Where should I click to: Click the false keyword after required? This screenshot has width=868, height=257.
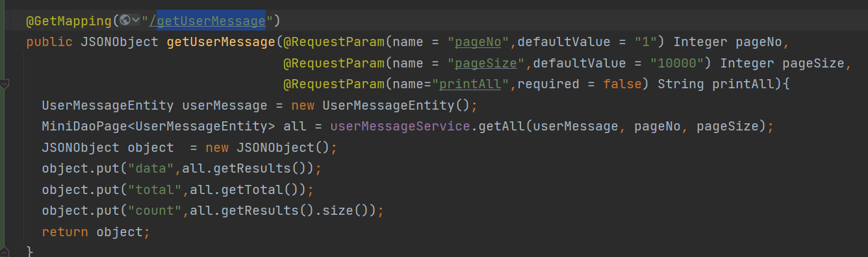[x=622, y=84]
